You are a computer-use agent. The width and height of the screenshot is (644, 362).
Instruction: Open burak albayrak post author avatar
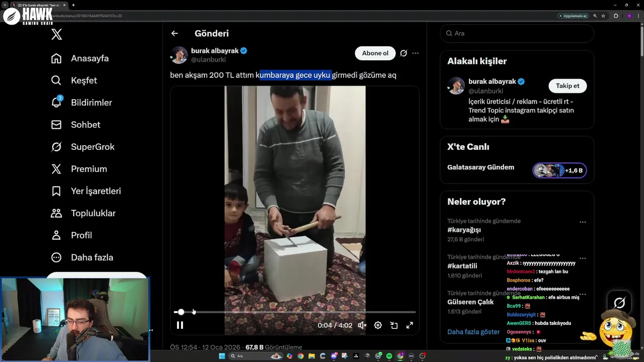(x=179, y=55)
